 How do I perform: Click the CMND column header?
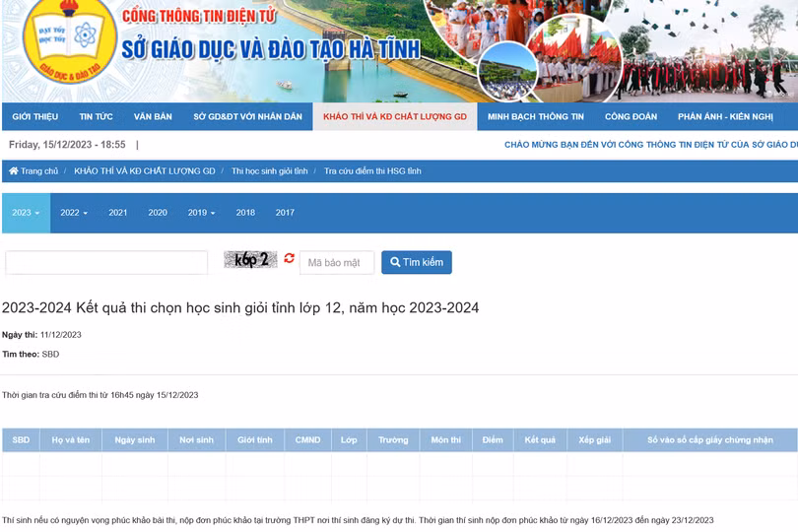tap(308, 439)
